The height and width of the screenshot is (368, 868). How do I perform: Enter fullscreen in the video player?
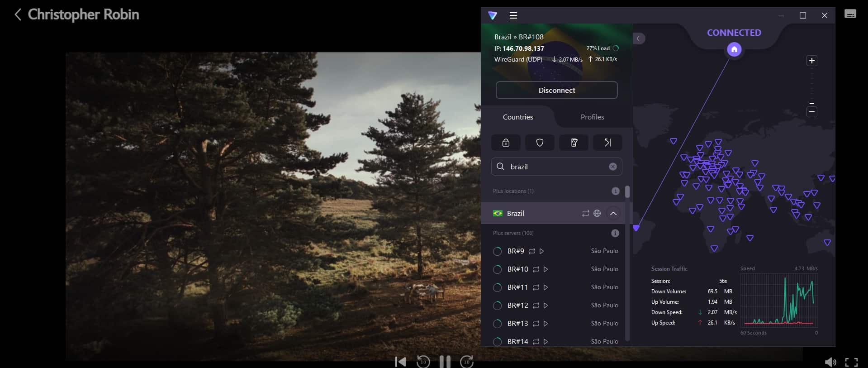pos(851,362)
